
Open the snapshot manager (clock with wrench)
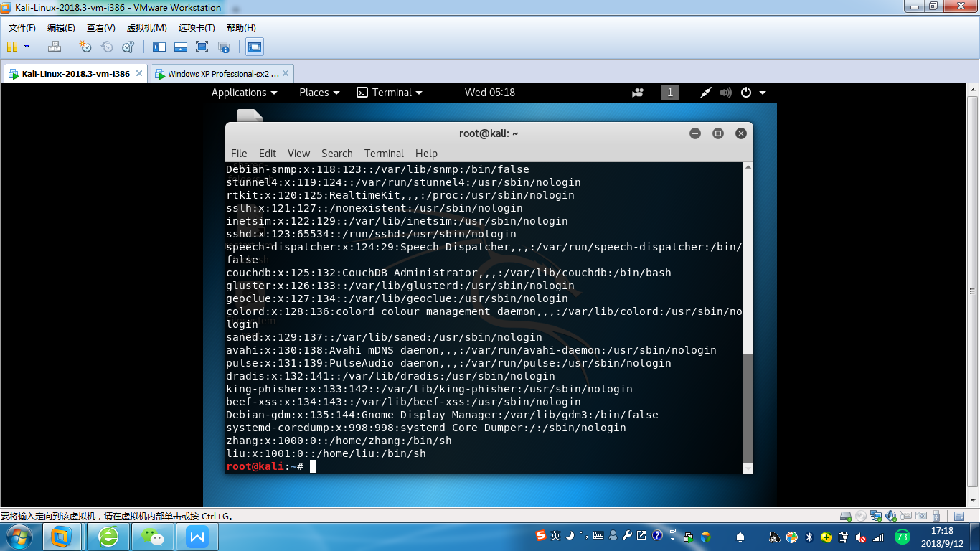pos(128,47)
